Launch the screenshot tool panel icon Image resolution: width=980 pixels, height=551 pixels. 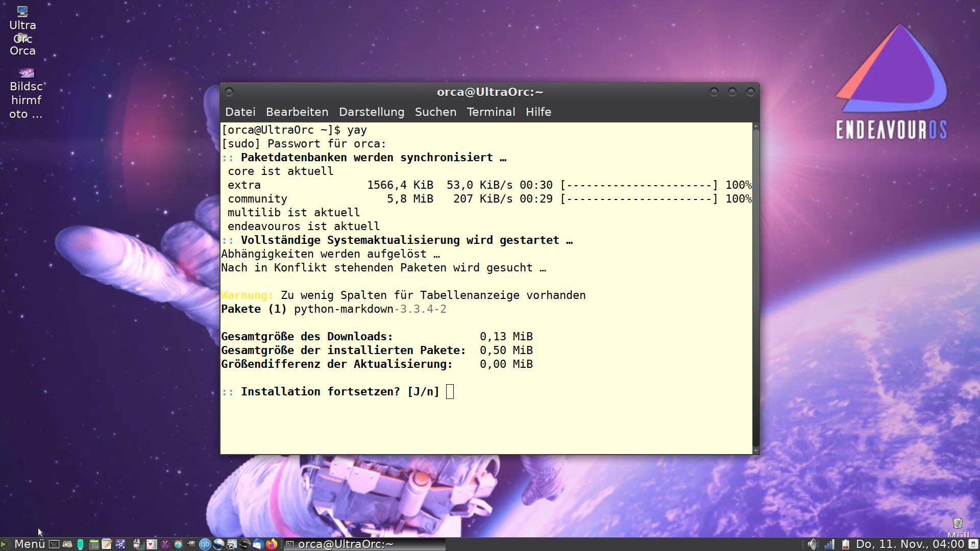coord(232,544)
